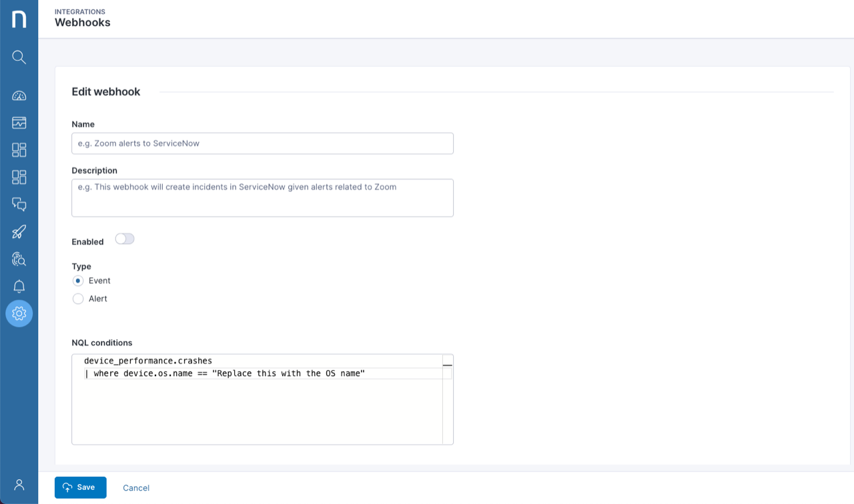The width and height of the screenshot is (854, 504).
Task: Click the NQL conditions editor scrollbar
Action: point(447,365)
